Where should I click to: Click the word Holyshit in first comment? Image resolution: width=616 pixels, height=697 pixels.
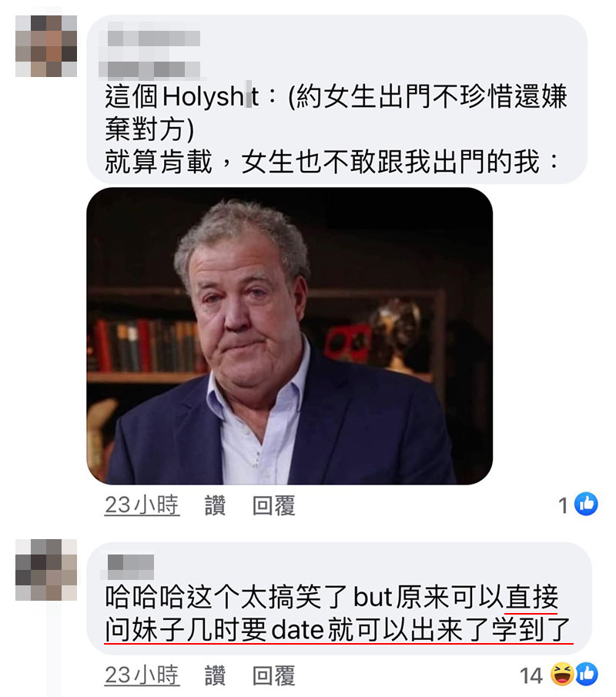[x=211, y=96]
